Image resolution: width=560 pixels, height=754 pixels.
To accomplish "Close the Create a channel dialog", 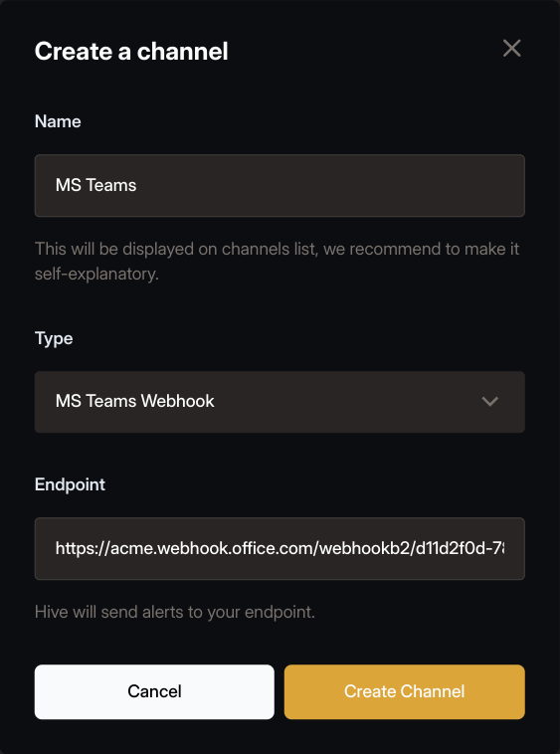I will (x=511, y=49).
